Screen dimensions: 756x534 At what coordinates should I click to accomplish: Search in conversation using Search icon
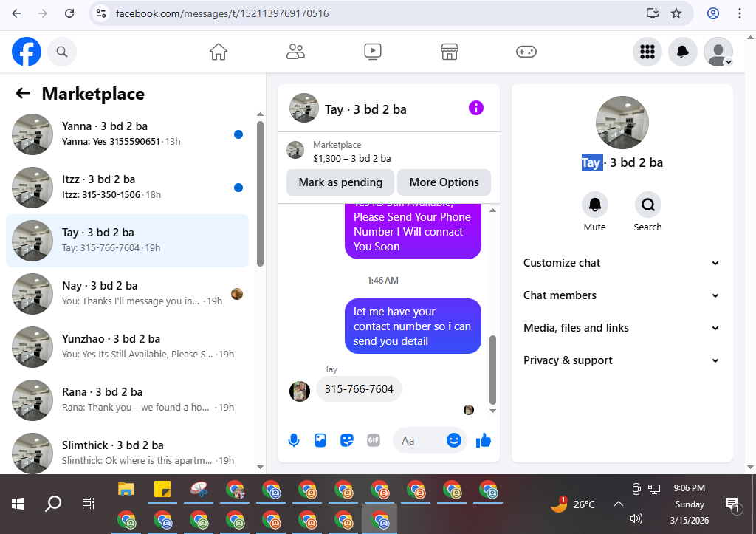648,205
